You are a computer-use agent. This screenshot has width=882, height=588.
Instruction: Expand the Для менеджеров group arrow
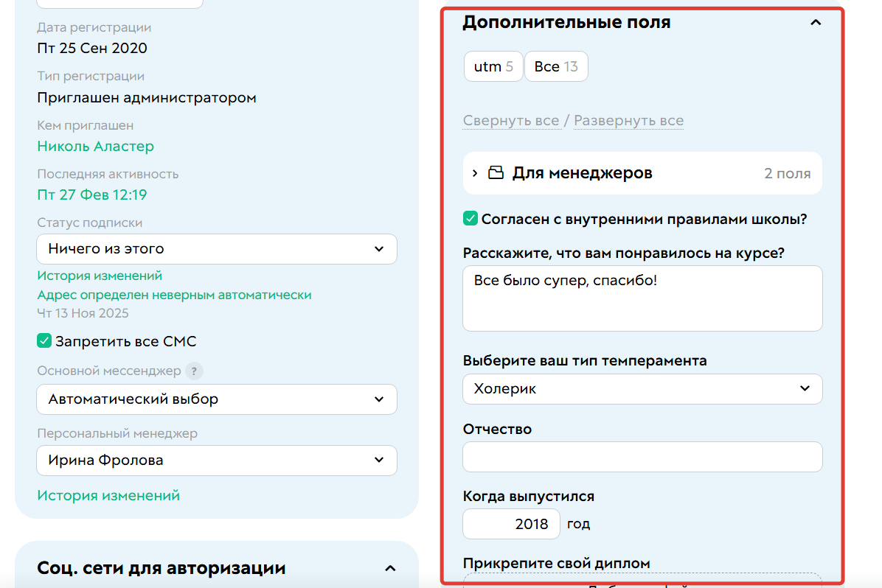(x=475, y=173)
